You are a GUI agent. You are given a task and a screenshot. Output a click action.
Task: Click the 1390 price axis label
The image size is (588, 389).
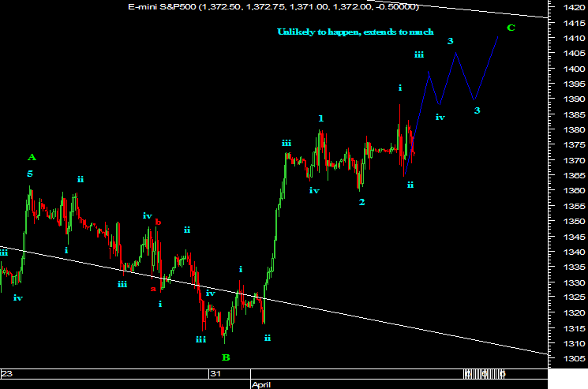pos(574,99)
